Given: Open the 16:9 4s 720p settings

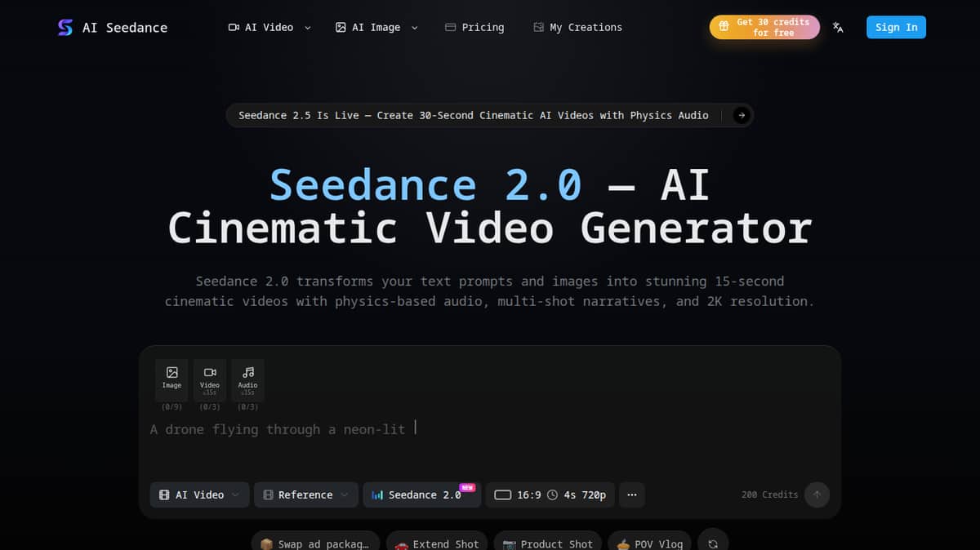Looking at the screenshot, I should click(550, 495).
